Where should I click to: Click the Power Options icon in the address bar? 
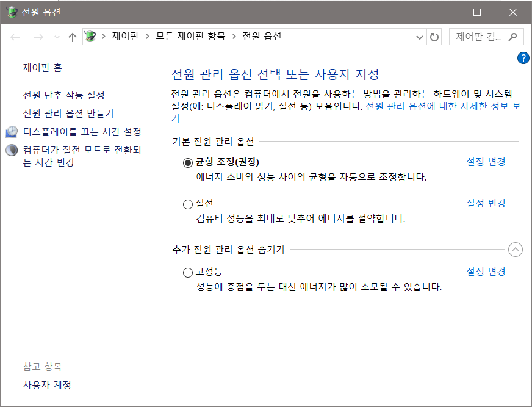click(90, 37)
